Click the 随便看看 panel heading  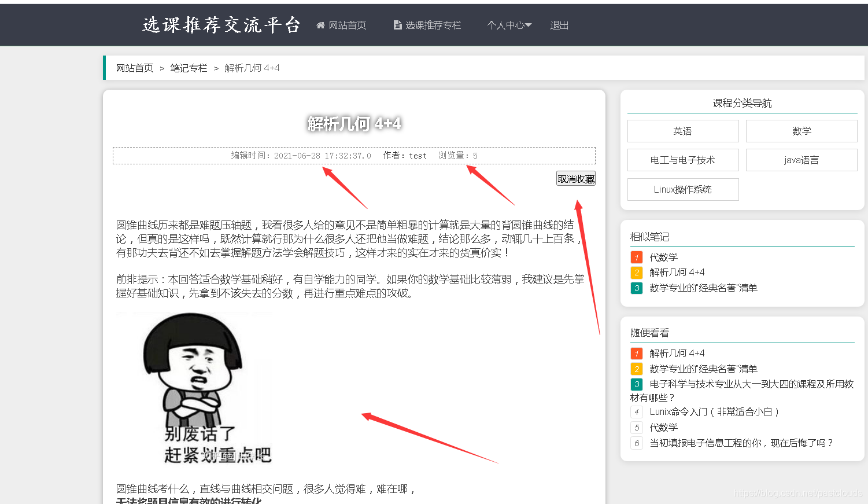pos(649,333)
